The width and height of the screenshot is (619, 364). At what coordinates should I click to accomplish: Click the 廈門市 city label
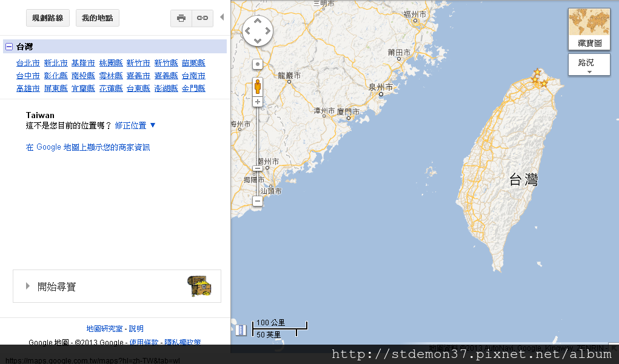348,111
